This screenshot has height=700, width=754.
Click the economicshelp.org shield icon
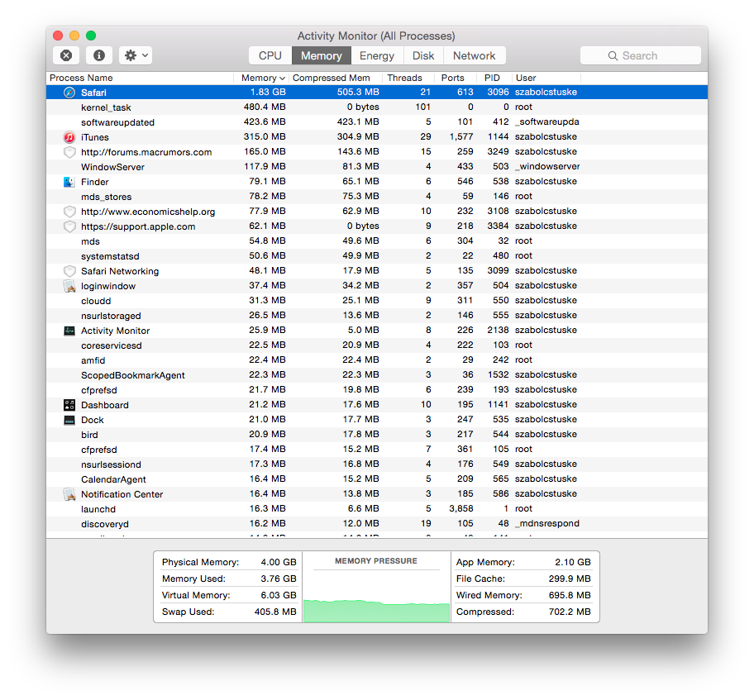[x=69, y=212]
